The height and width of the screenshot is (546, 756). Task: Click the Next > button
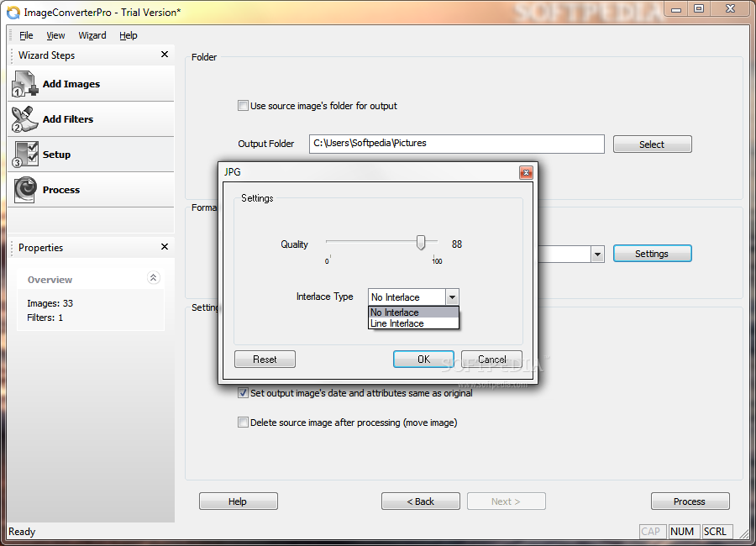(x=507, y=501)
